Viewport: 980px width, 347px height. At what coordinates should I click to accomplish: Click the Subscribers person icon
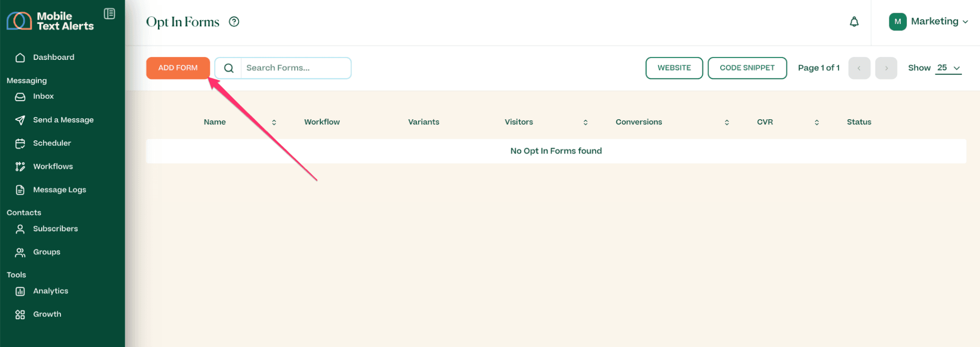(20, 229)
